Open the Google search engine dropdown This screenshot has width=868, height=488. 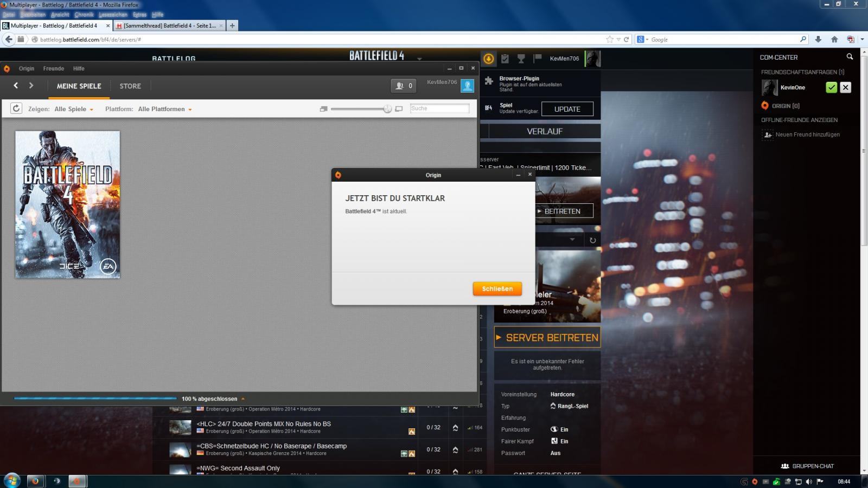pyautogui.click(x=642, y=40)
